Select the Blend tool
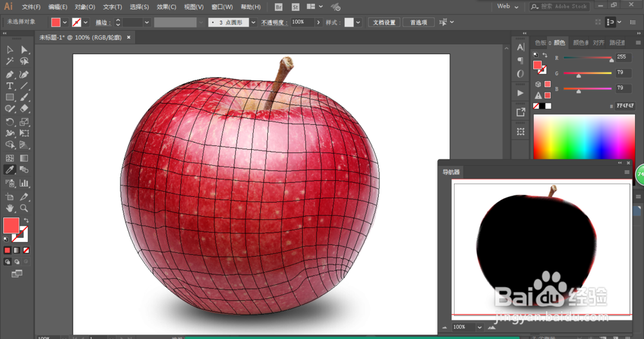Screen dimensions: 644x339 (x=24, y=170)
